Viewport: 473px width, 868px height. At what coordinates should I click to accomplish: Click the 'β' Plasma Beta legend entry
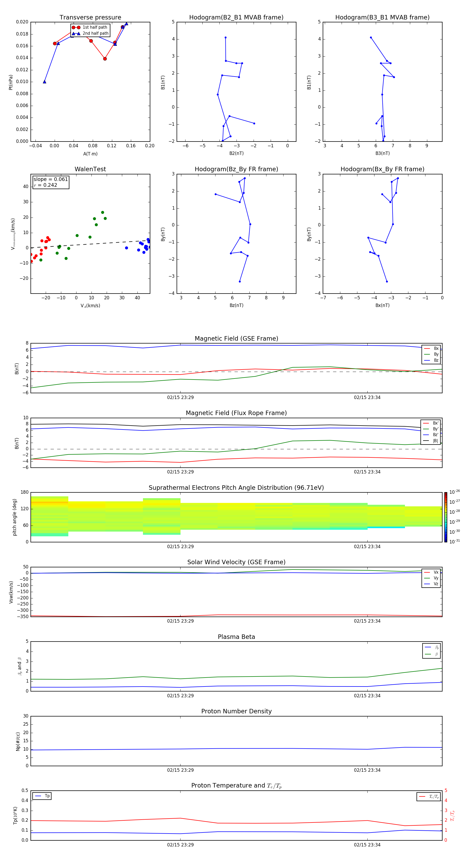point(431,654)
